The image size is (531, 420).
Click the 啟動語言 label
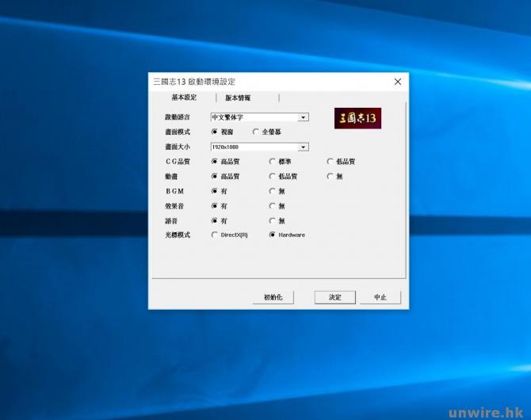coord(178,117)
